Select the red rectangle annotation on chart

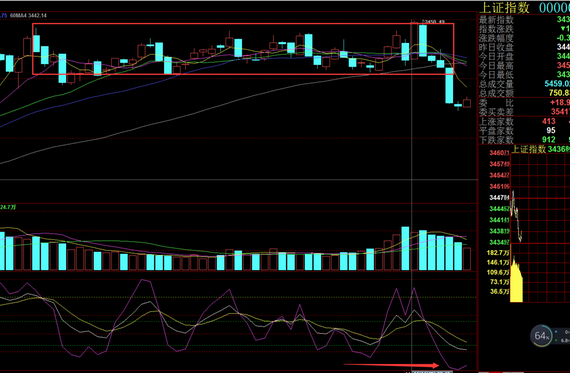(243, 49)
